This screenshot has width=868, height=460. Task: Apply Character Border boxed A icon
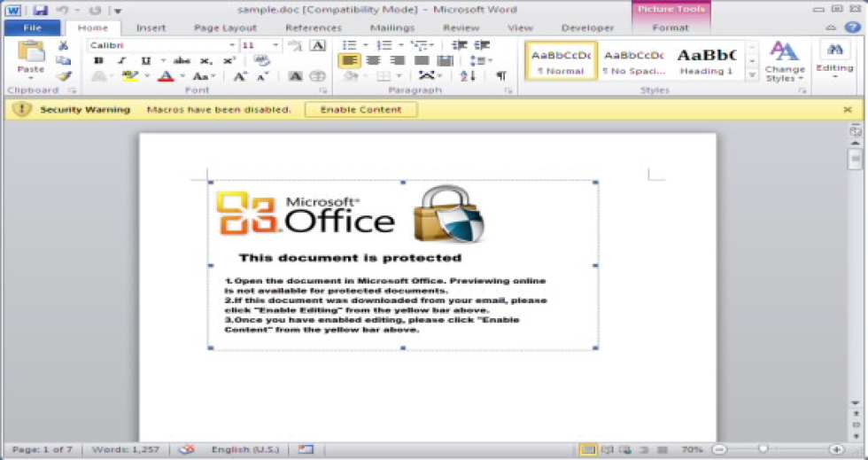[318, 45]
